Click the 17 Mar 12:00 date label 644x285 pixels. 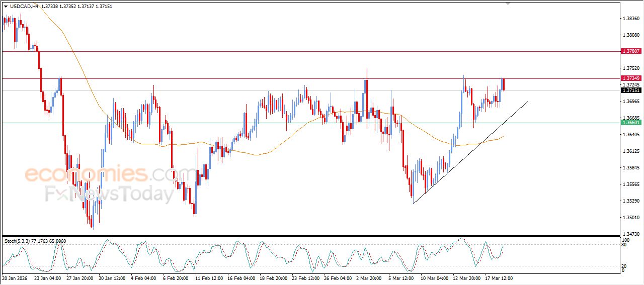click(x=498, y=277)
